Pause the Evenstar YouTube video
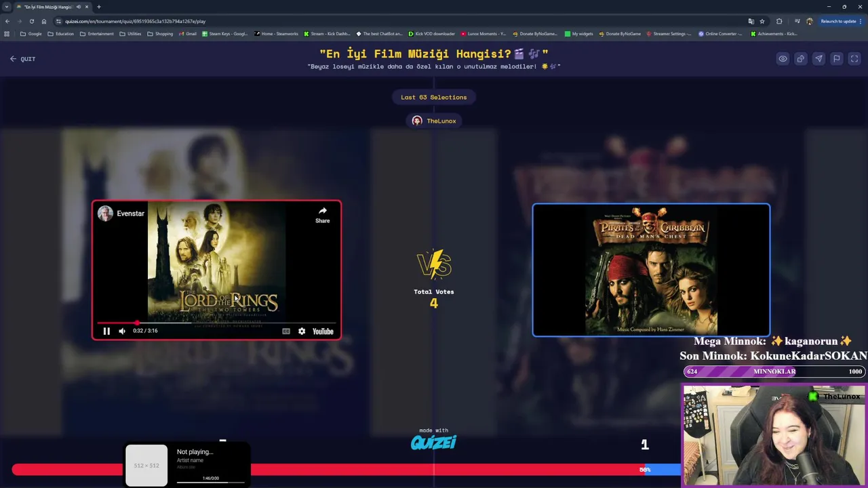The width and height of the screenshot is (868, 488). tap(106, 331)
